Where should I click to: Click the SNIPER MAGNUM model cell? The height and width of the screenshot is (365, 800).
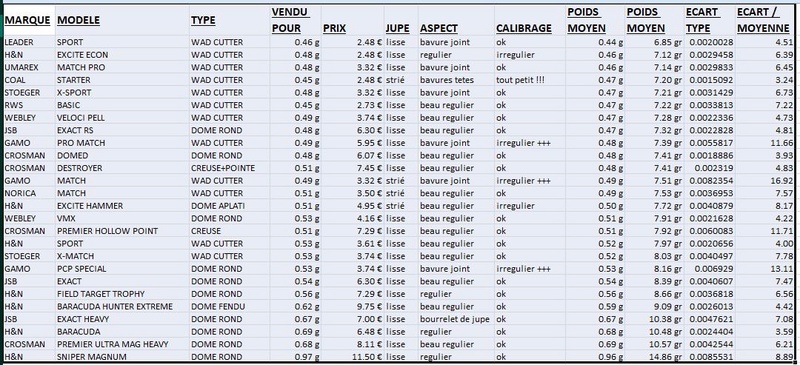pos(122,357)
